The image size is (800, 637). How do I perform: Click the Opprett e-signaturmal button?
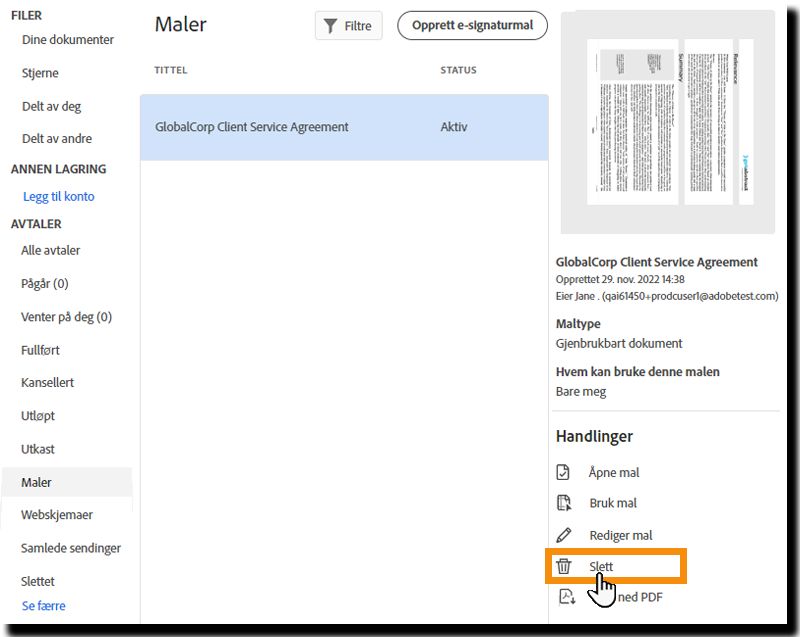472,26
